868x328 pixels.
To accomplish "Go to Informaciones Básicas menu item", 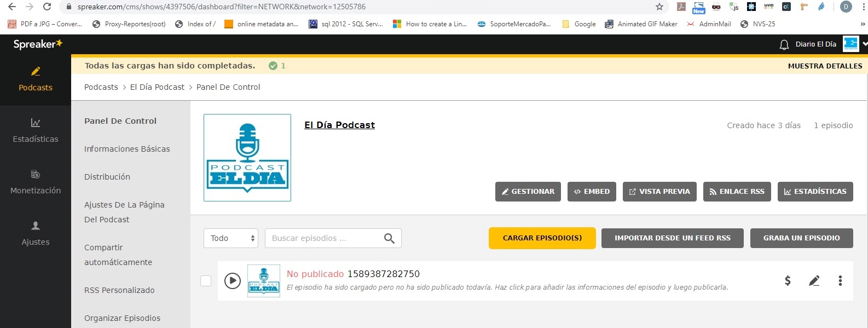I will coord(127,149).
